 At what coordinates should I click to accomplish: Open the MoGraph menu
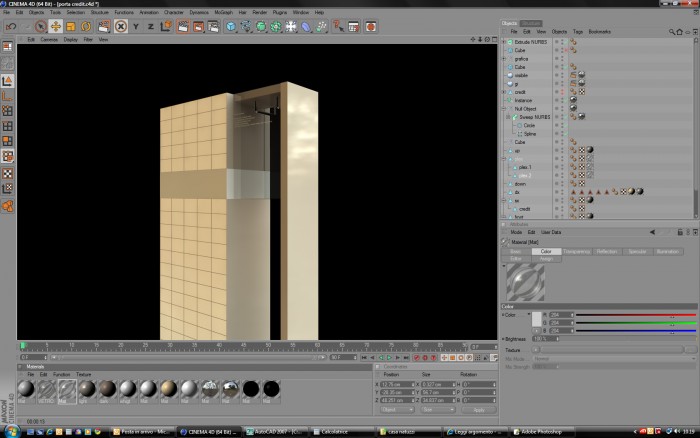223,13
